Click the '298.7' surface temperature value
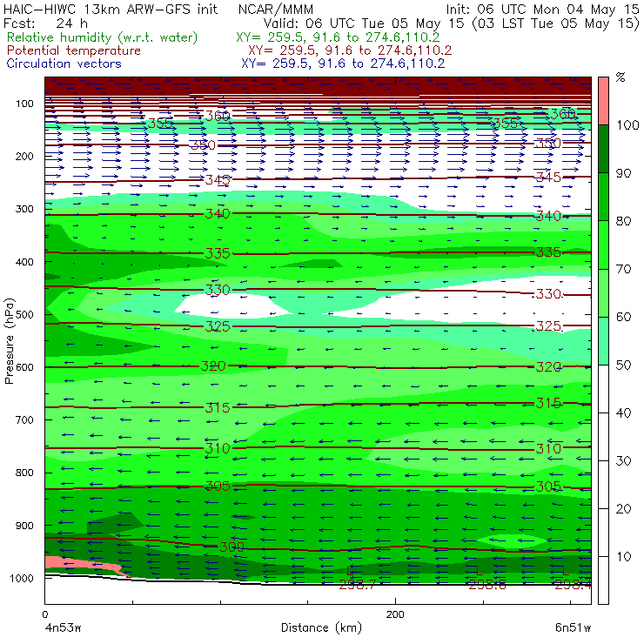This screenshot has height=644, width=644. (x=358, y=585)
